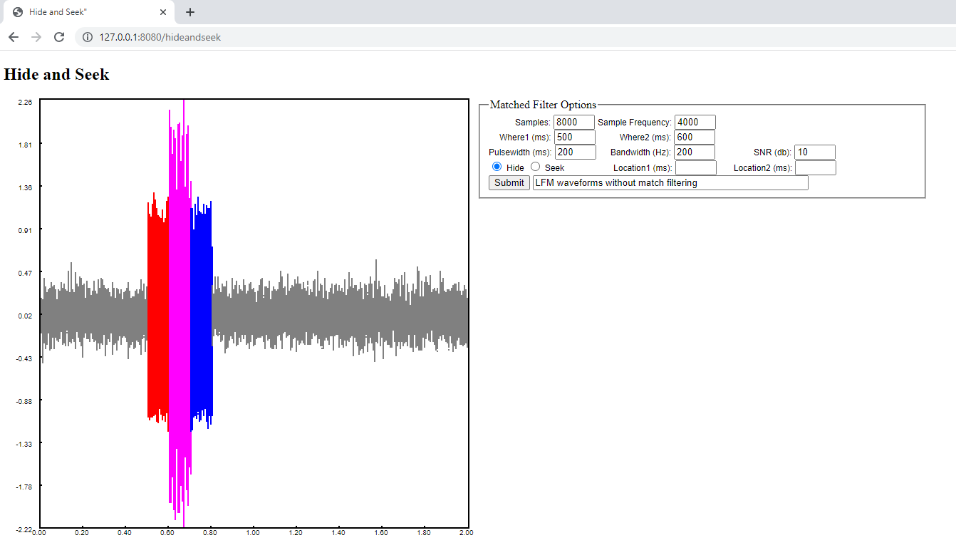Select the Hide radio button

497,167
